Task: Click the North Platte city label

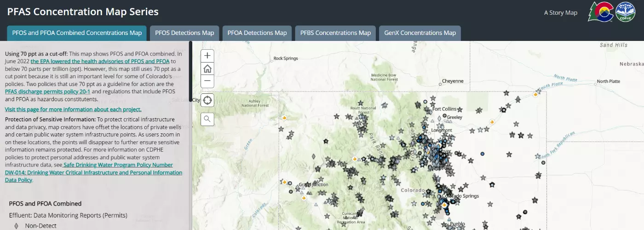Action: coord(608,81)
